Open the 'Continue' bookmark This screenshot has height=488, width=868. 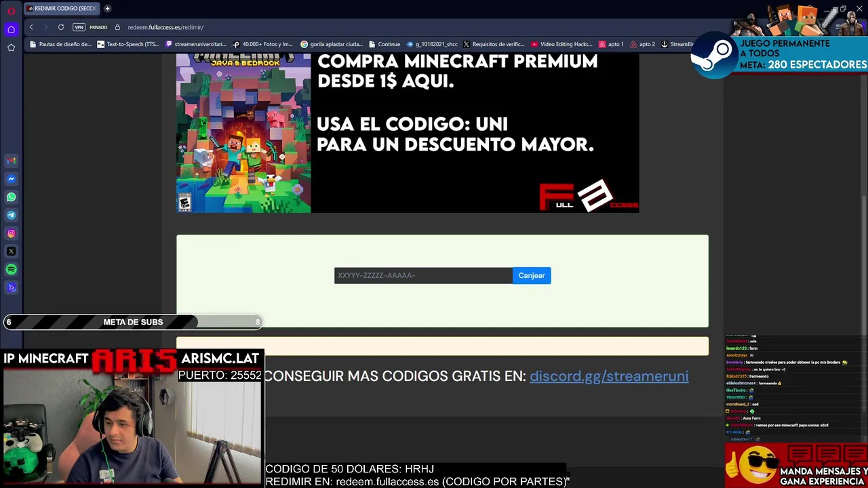tap(384, 44)
